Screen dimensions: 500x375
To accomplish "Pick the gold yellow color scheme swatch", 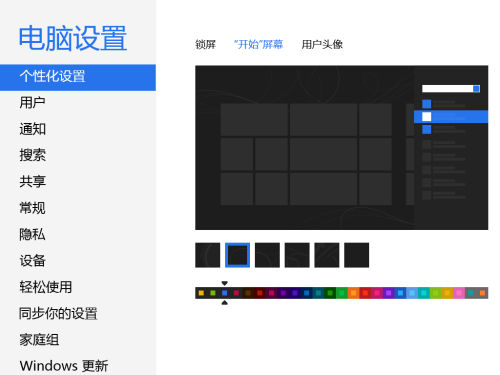I will coord(448,293).
